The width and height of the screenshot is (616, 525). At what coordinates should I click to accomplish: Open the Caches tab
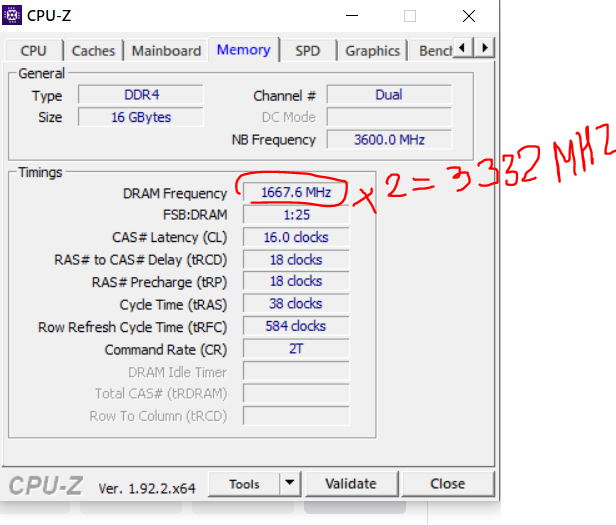tap(94, 51)
